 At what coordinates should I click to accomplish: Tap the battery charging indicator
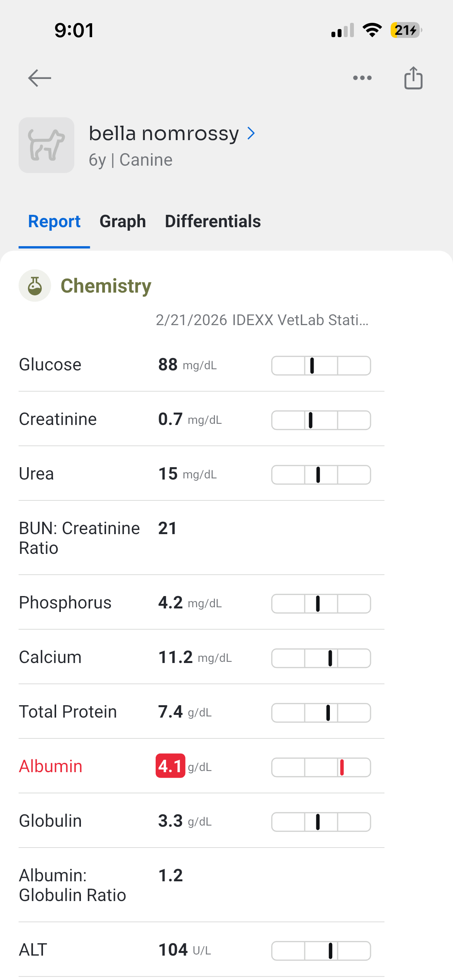406,30
